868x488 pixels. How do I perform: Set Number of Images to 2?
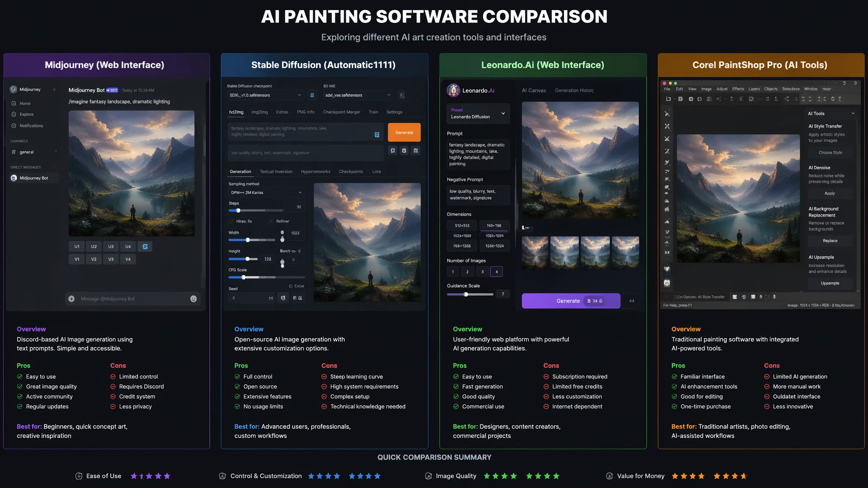coord(467,272)
